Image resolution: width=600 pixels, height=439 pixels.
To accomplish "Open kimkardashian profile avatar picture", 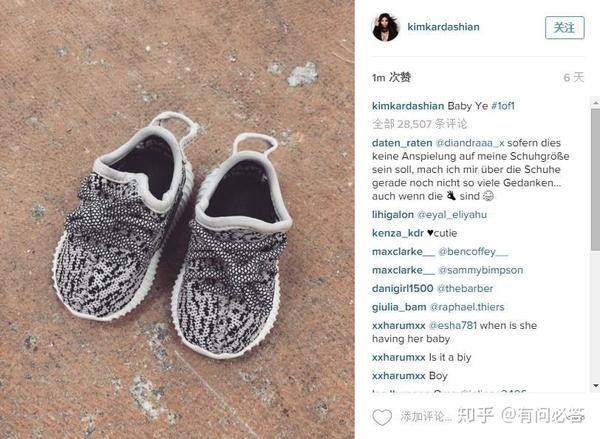I will pos(386,27).
